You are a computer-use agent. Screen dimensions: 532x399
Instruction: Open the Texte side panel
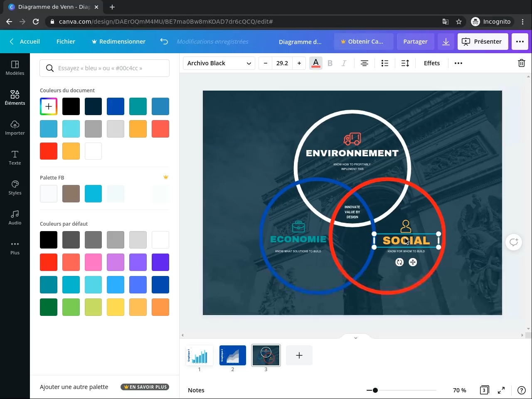[x=15, y=158]
